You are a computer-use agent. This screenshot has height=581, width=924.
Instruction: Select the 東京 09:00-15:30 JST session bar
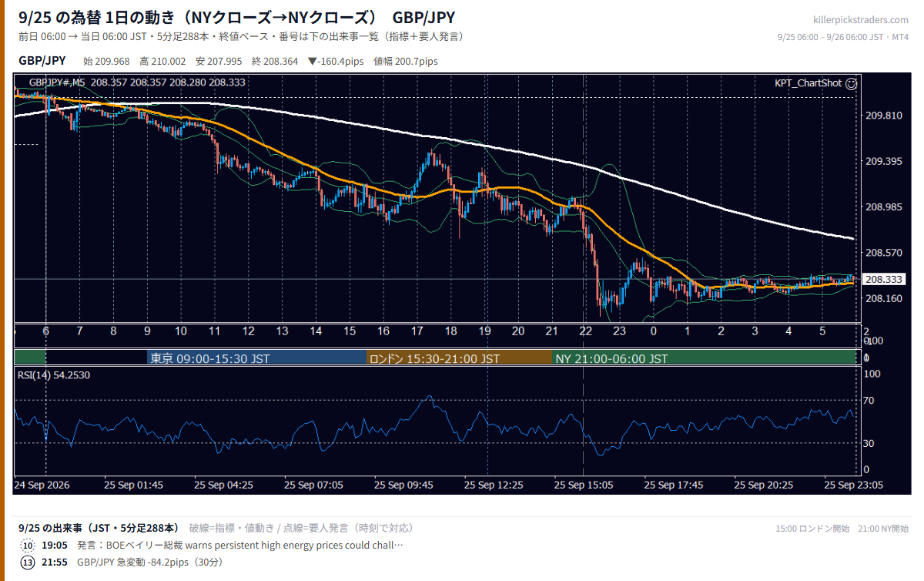tap(256, 358)
